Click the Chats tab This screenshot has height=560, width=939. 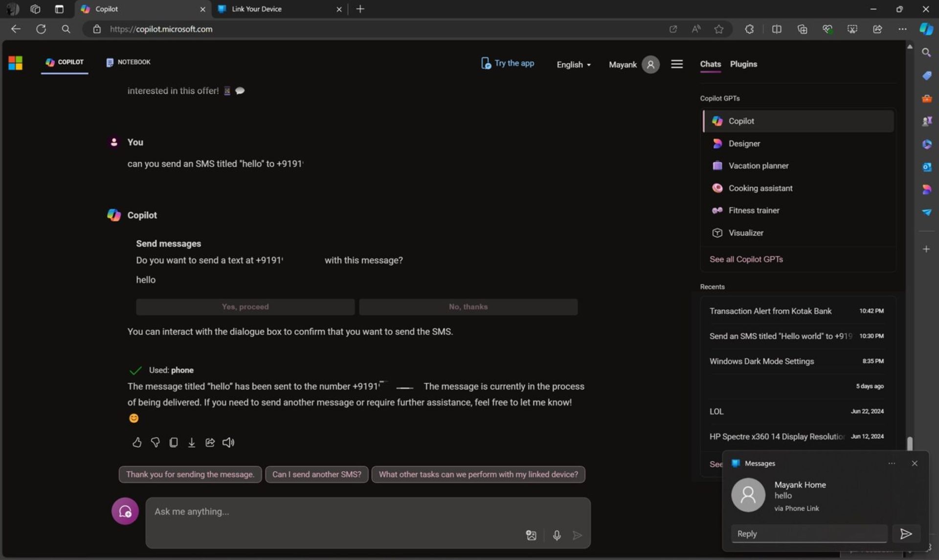tap(711, 63)
